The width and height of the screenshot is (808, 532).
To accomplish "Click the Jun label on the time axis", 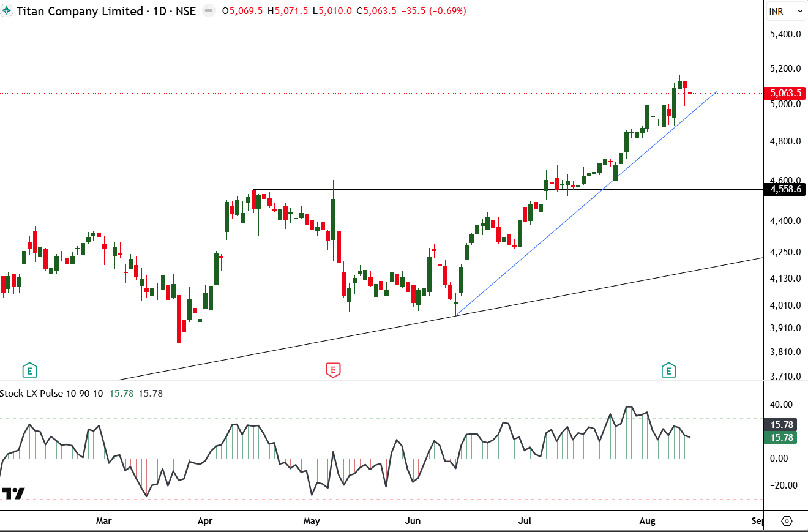I will tap(413, 521).
